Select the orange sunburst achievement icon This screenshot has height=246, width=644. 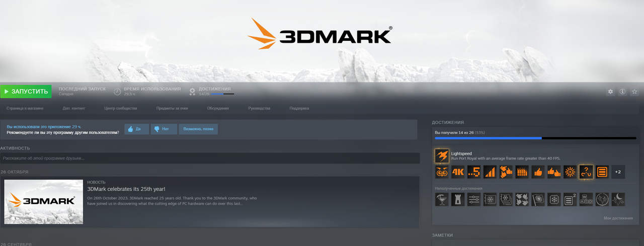(x=570, y=172)
